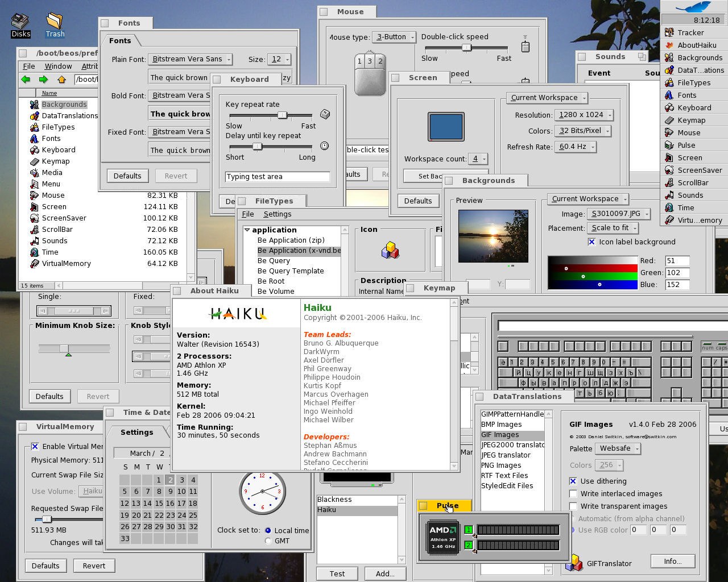
Task: Open the Refresh Rate dropdown
Action: (x=576, y=147)
